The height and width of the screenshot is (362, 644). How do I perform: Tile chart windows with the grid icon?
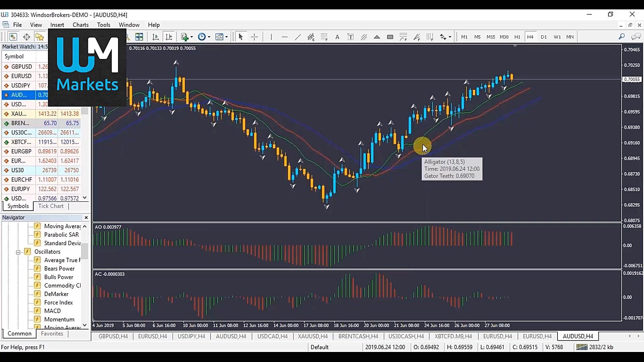coord(139,37)
